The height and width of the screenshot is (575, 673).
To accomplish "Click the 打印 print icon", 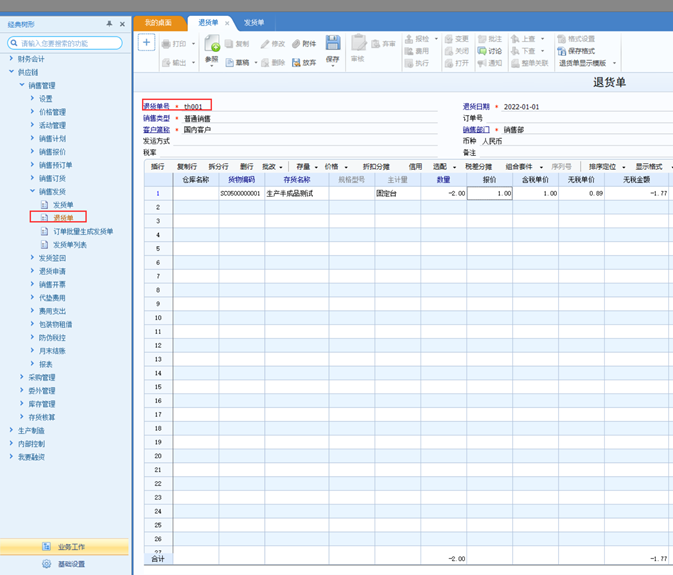I will pos(166,44).
